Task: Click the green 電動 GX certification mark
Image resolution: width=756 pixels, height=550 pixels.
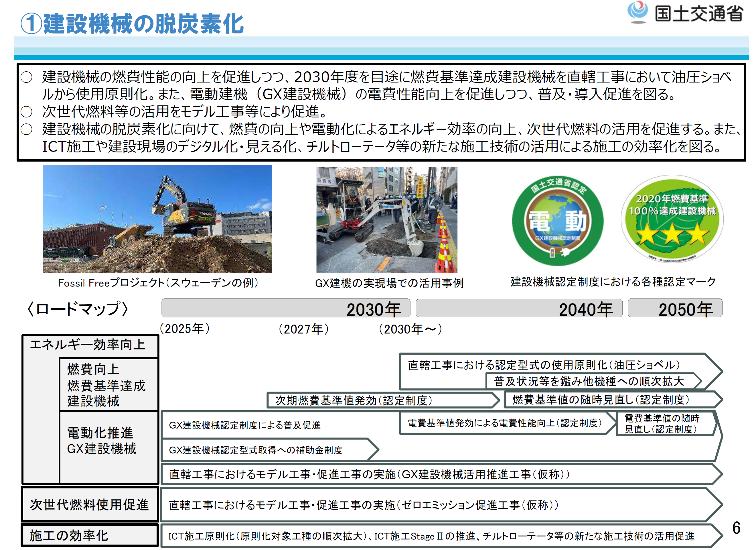Action: 557,221
